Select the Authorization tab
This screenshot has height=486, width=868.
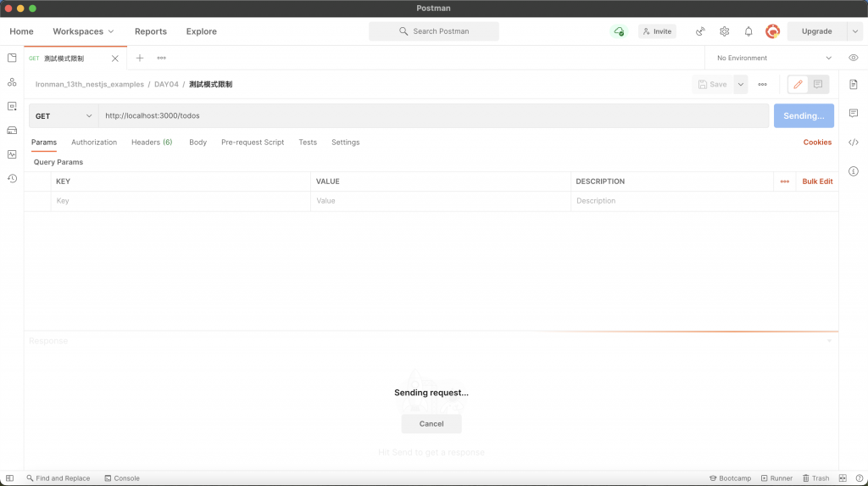pos(94,142)
